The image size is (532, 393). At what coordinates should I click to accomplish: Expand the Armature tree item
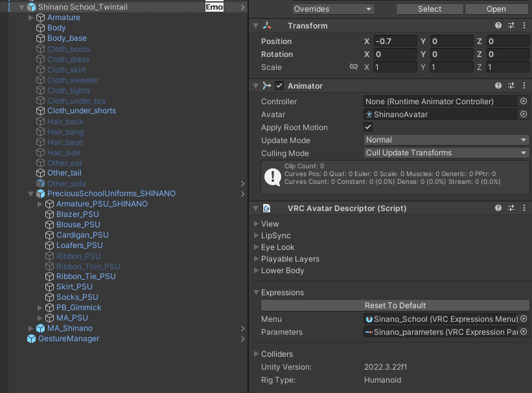pos(31,17)
